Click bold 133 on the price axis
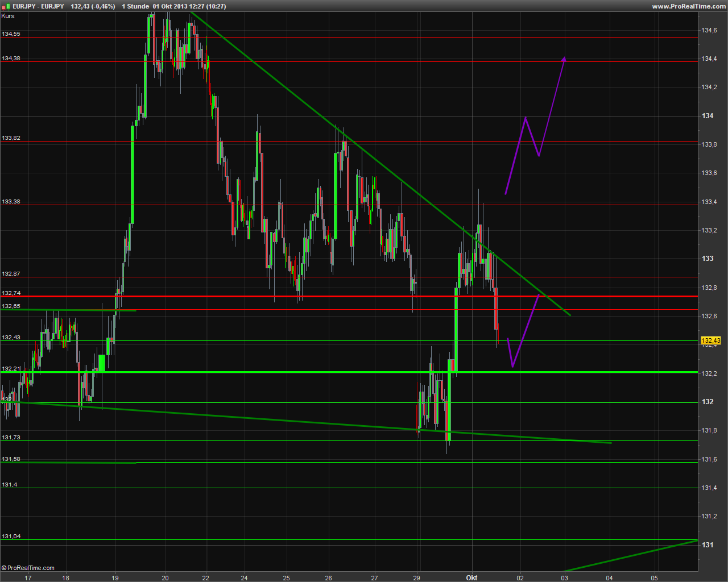The width and height of the screenshot is (728, 582). [x=708, y=259]
